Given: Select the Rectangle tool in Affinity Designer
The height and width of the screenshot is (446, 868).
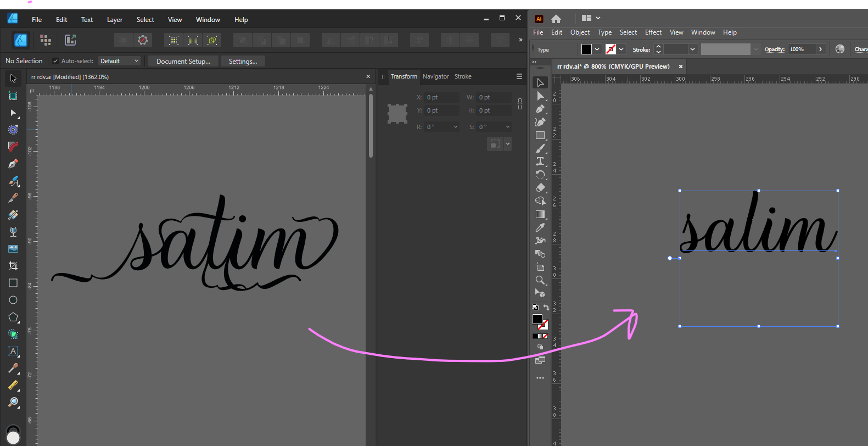Looking at the screenshot, I should pyautogui.click(x=13, y=283).
